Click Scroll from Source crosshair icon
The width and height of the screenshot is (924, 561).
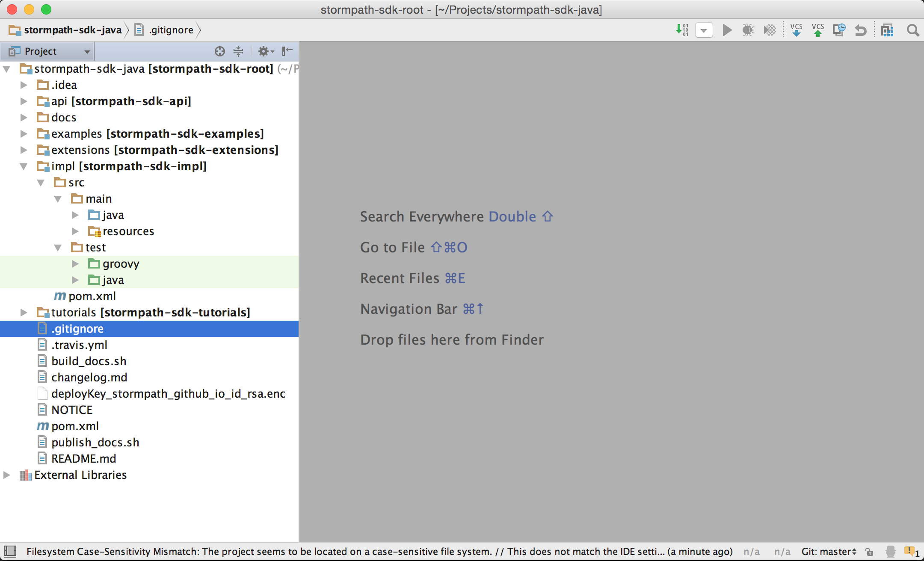pyautogui.click(x=219, y=51)
